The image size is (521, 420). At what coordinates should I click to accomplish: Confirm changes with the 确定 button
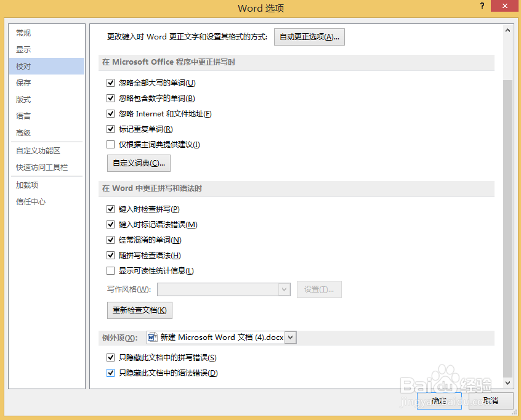click(439, 401)
